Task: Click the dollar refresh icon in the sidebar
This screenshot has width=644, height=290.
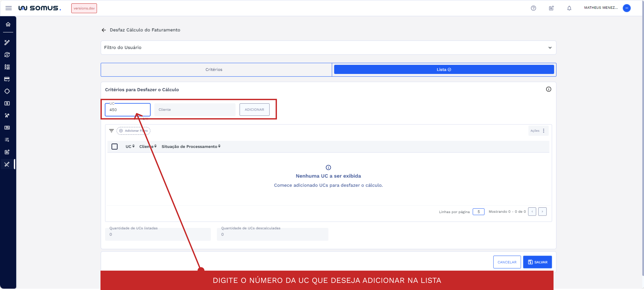Action: (x=7, y=55)
